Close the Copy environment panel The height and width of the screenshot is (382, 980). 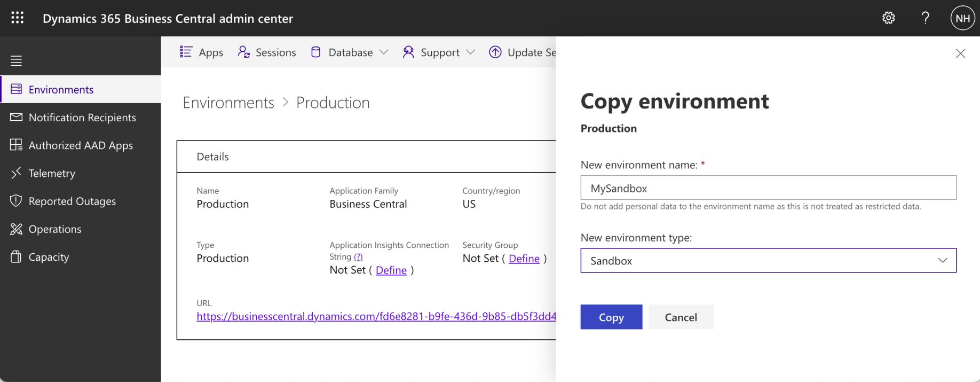960,53
